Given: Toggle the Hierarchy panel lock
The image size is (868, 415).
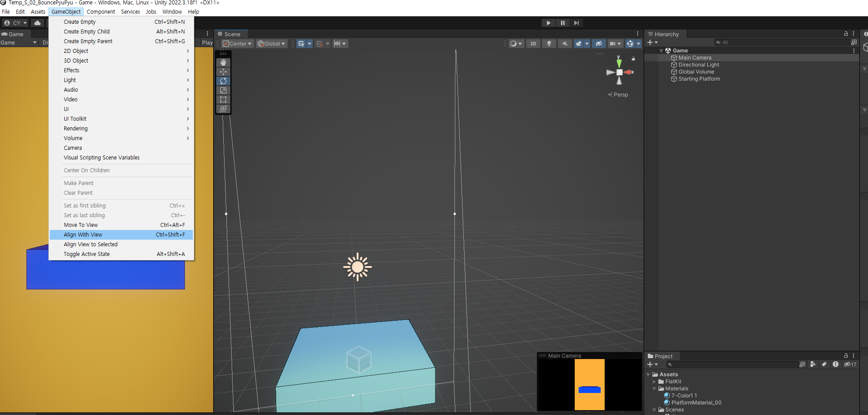Looking at the screenshot, I should 846,34.
